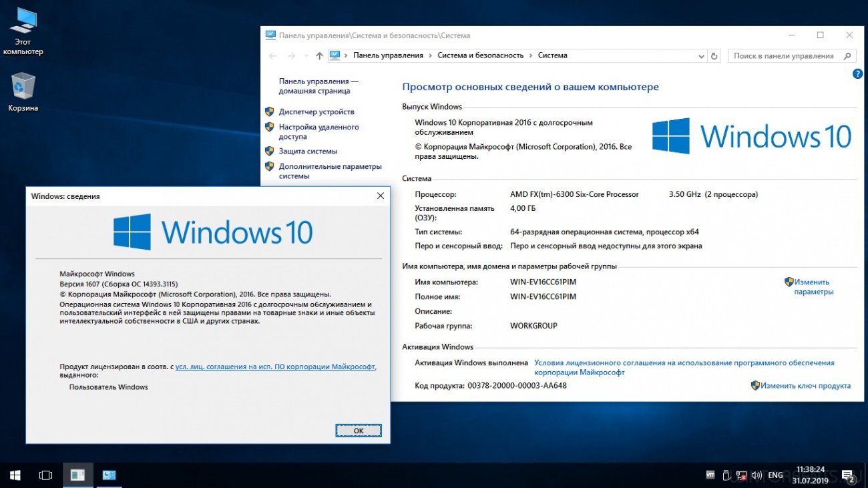Click the Пользователь Windows text in dialog
Screen dimensions: 868x488
[x=109, y=387]
